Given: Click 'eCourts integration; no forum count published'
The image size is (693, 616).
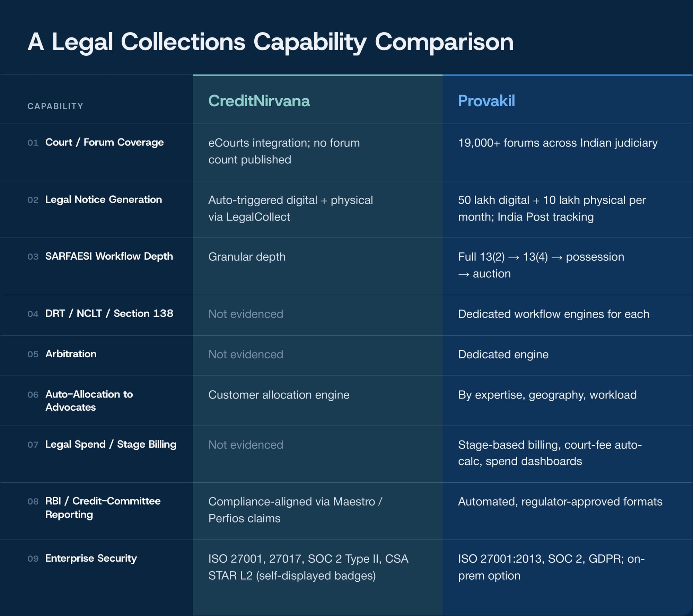Looking at the screenshot, I should (x=284, y=151).
